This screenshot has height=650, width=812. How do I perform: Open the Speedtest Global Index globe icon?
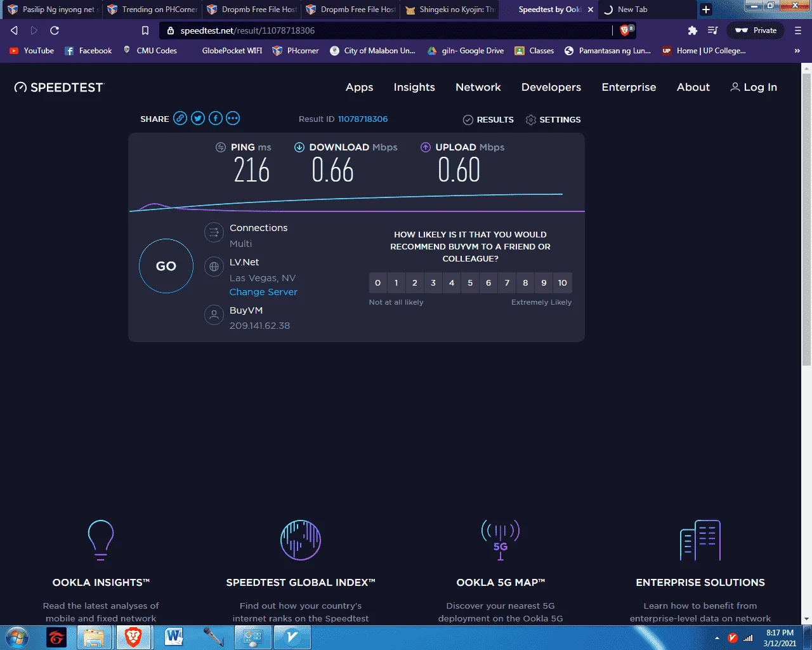pyautogui.click(x=301, y=540)
